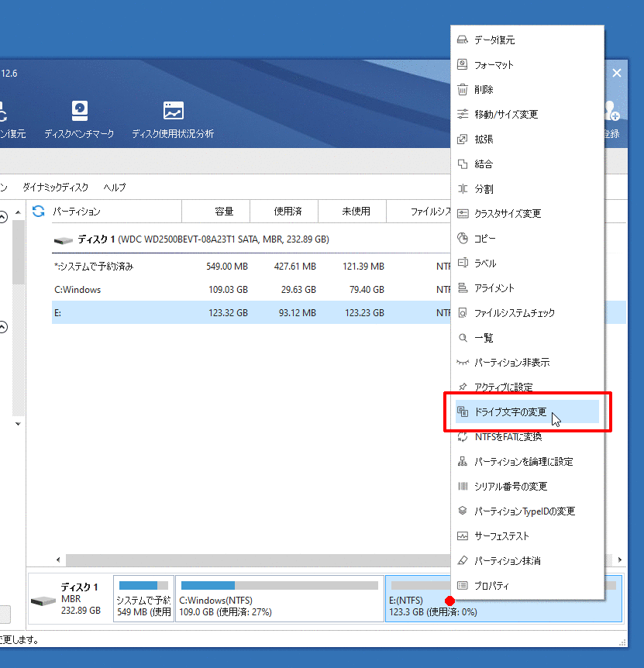The height and width of the screenshot is (668, 644).
Task: Select C:Windows(NTFS) block in disk map
Action: (279, 599)
